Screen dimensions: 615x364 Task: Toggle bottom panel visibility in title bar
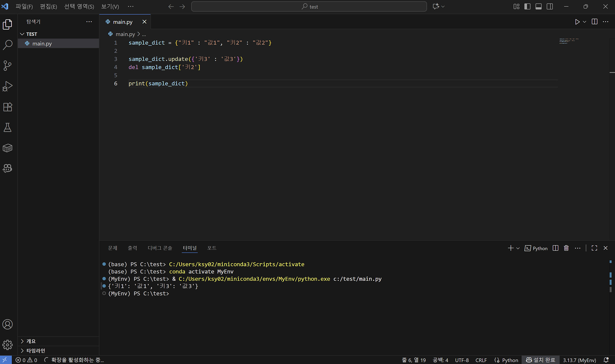coord(538,6)
